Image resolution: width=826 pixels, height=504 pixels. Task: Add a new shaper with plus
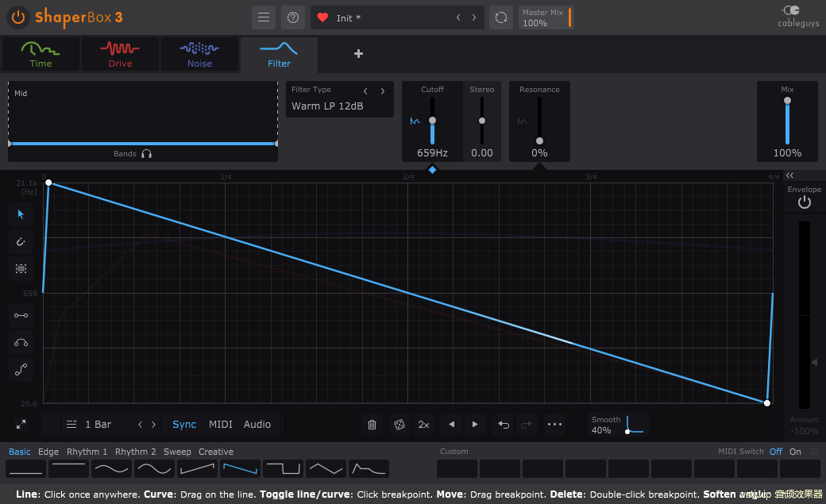click(x=358, y=54)
